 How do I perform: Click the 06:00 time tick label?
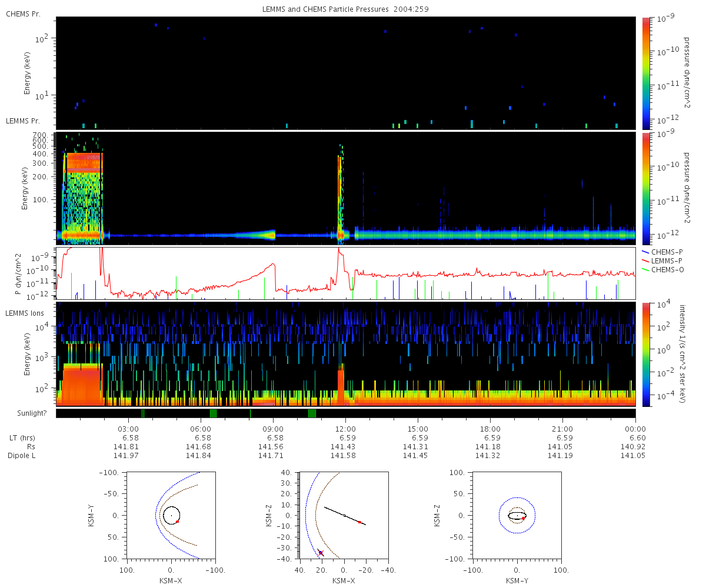pyautogui.click(x=201, y=429)
